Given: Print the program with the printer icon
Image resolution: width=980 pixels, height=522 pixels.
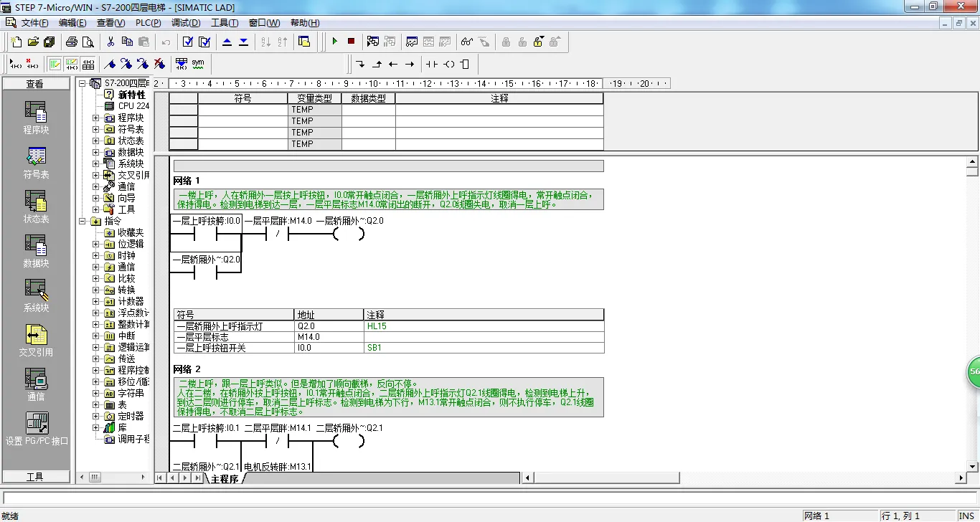Looking at the screenshot, I should point(72,42).
